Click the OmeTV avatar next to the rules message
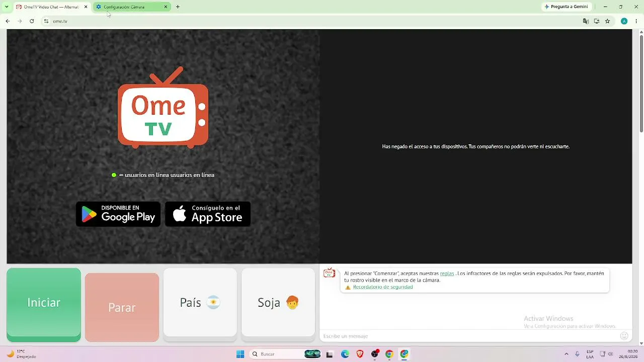The width and height of the screenshot is (644, 362). coord(329,273)
